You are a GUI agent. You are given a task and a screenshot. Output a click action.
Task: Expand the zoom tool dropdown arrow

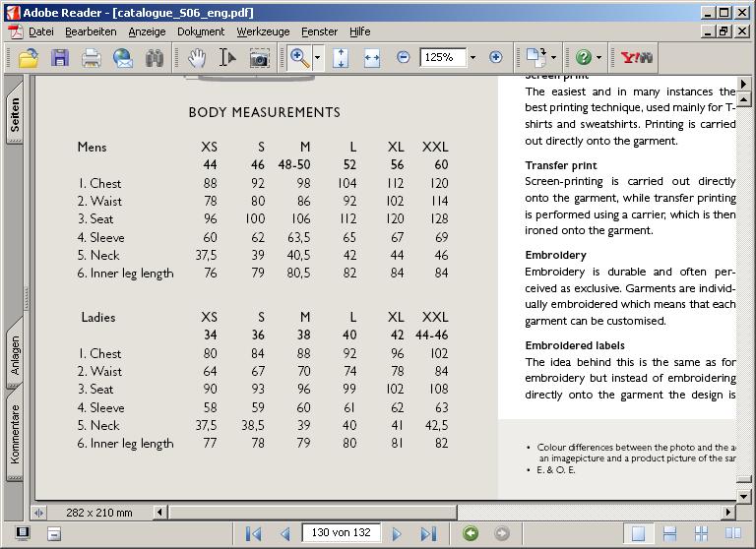pyautogui.click(x=317, y=58)
